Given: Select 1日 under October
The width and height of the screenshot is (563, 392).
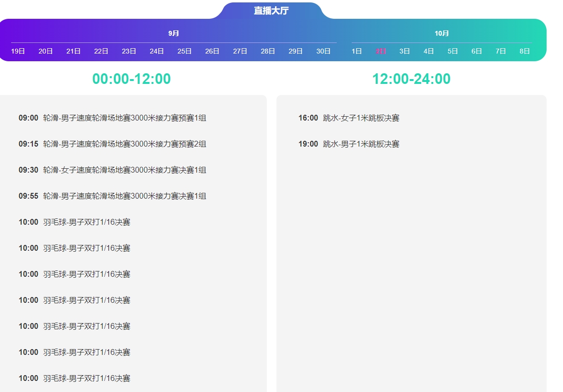Looking at the screenshot, I should click(357, 51).
